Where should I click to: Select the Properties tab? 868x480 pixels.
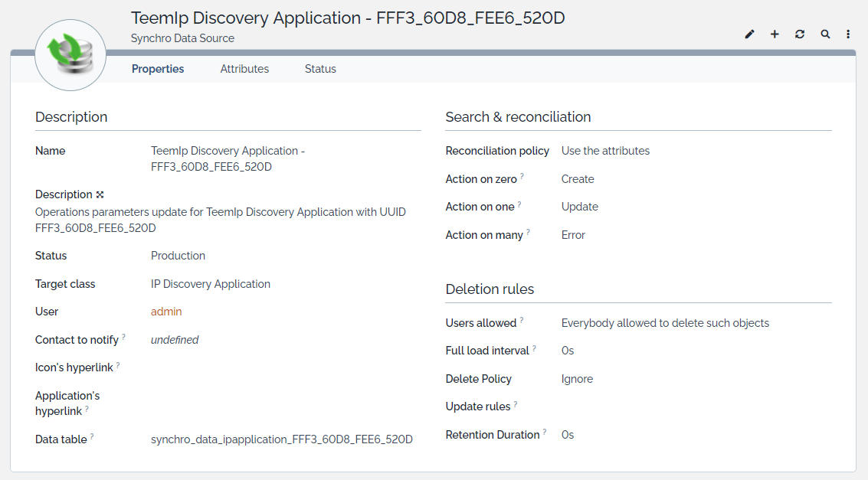tap(158, 69)
